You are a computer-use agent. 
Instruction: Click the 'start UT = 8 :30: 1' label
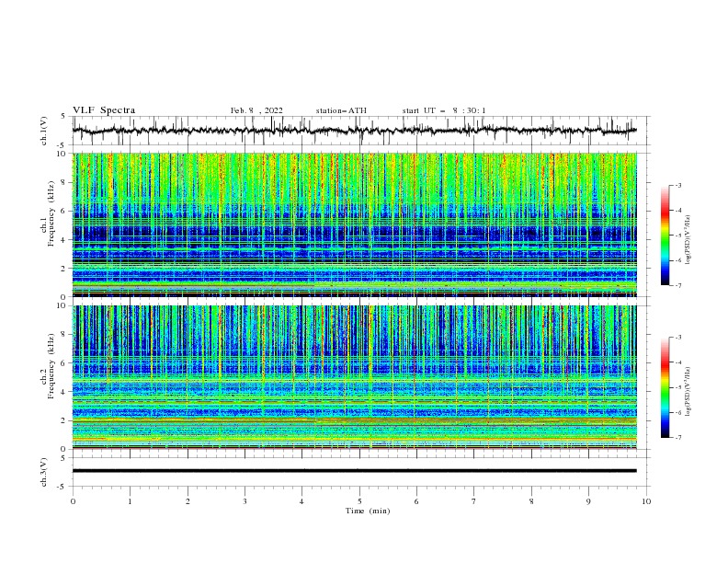coord(444,110)
